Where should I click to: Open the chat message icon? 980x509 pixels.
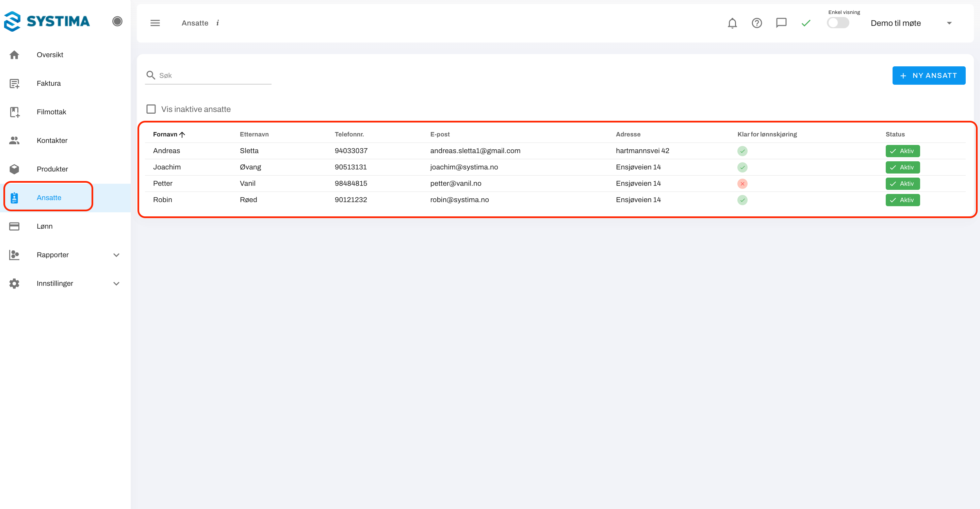click(781, 23)
